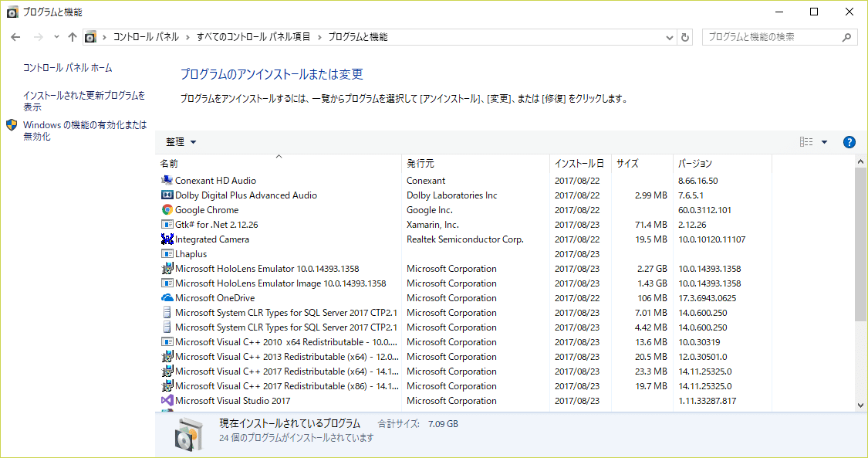
Task: Expand chevron after コントロール パネル breadcrumb
Action: click(187, 37)
